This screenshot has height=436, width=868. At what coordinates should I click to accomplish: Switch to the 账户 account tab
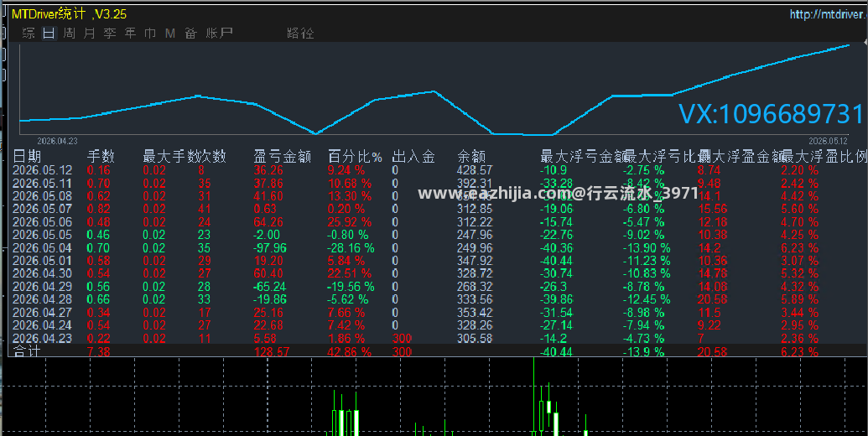click(x=219, y=34)
